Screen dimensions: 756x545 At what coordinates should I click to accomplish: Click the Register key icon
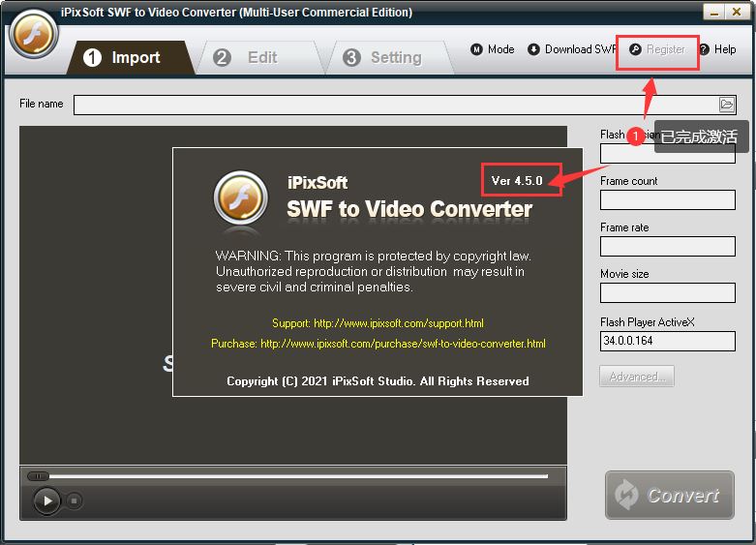(x=635, y=49)
